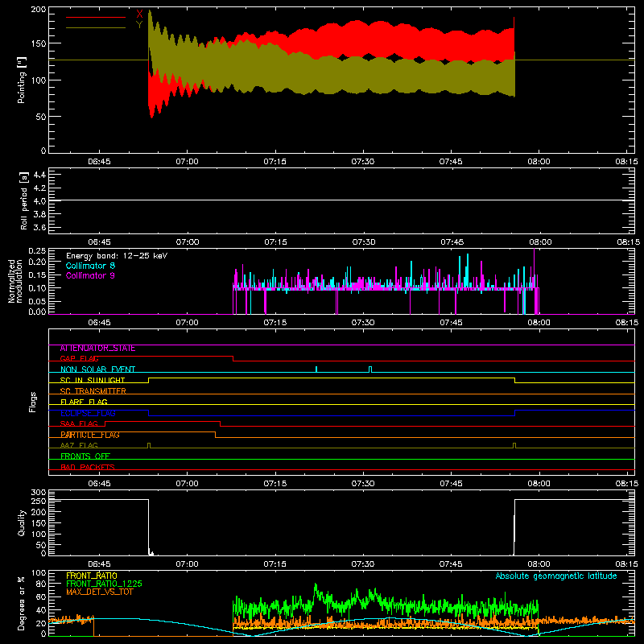Click the first AAZ_FLAG pulse at sunlight onset
This screenshot has width=644, height=644.
(x=149, y=446)
